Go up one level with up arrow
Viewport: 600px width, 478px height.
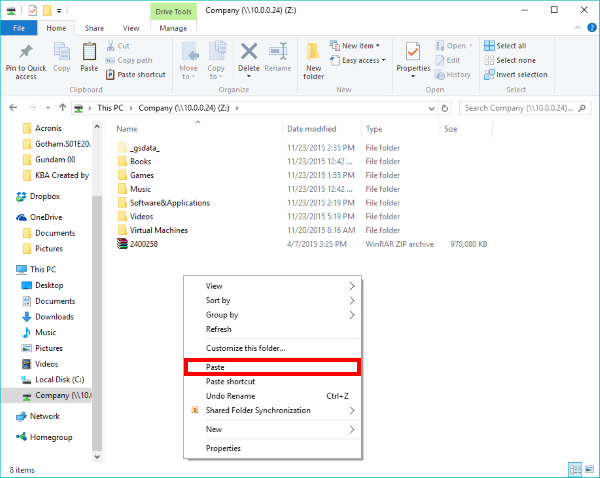click(63, 108)
